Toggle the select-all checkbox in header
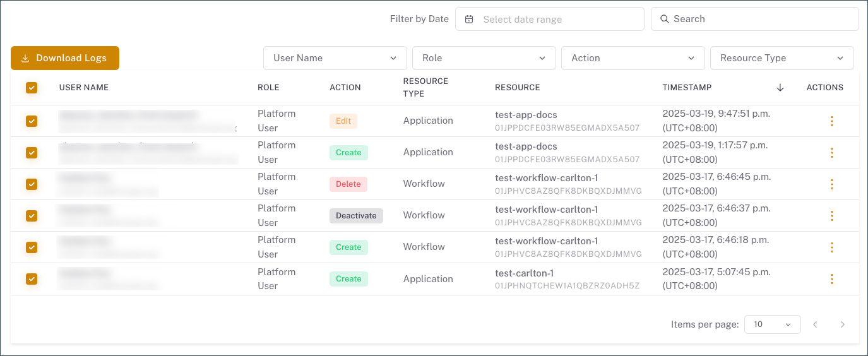 click(32, 88)
